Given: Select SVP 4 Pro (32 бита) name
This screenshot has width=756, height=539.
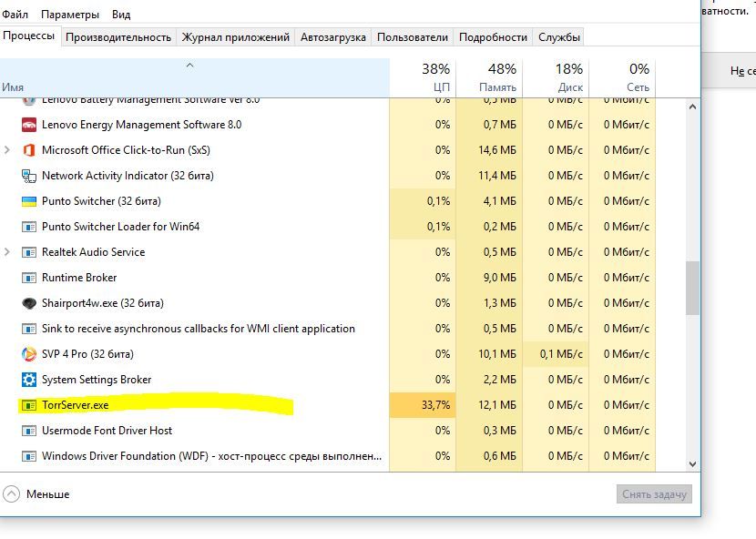Looking at the screenshot, I should point(87,354).
